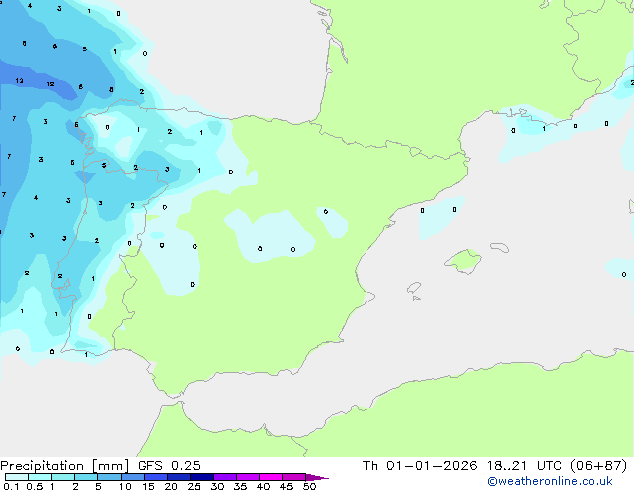This screenshot has width=634, height=490.
Task: Click the '18..21 UTC' time text
Action: [524, 466]
